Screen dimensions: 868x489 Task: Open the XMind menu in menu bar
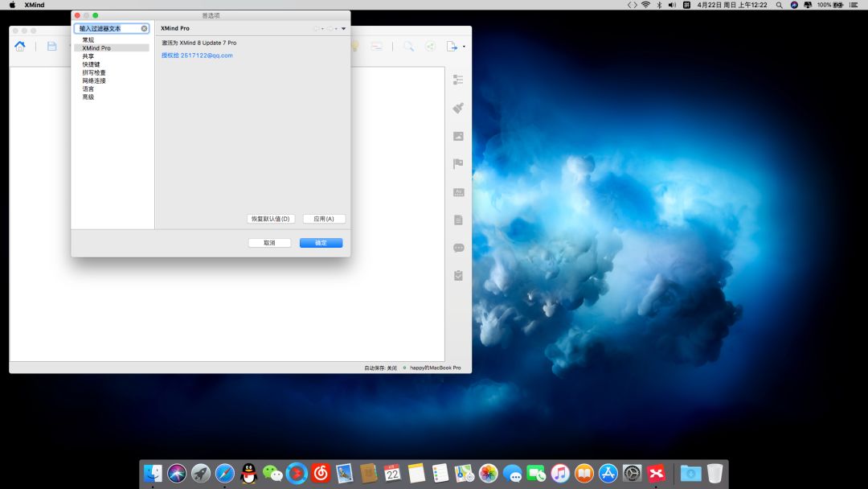[x=35, y=5]
